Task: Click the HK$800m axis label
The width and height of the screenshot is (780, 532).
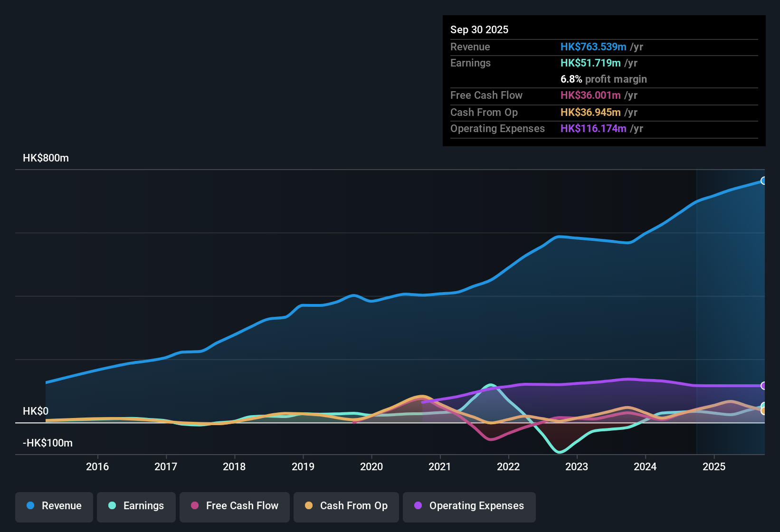Action: coord(46,158)
